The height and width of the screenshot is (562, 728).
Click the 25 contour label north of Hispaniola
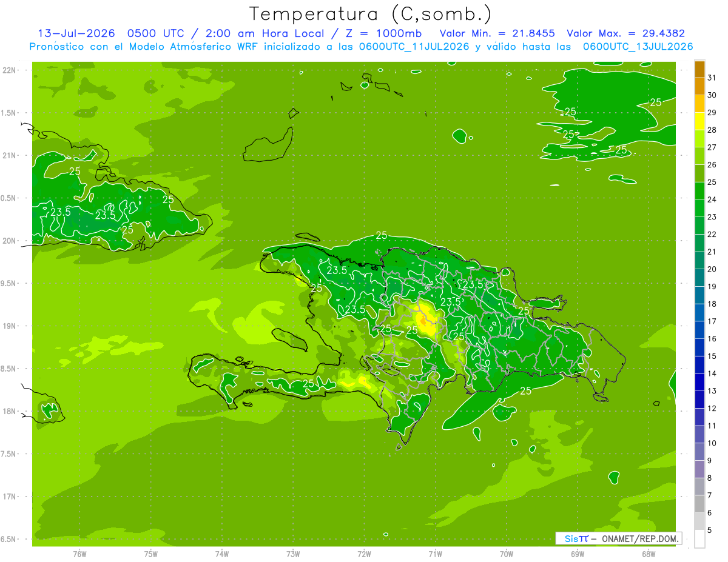[381, 235]
